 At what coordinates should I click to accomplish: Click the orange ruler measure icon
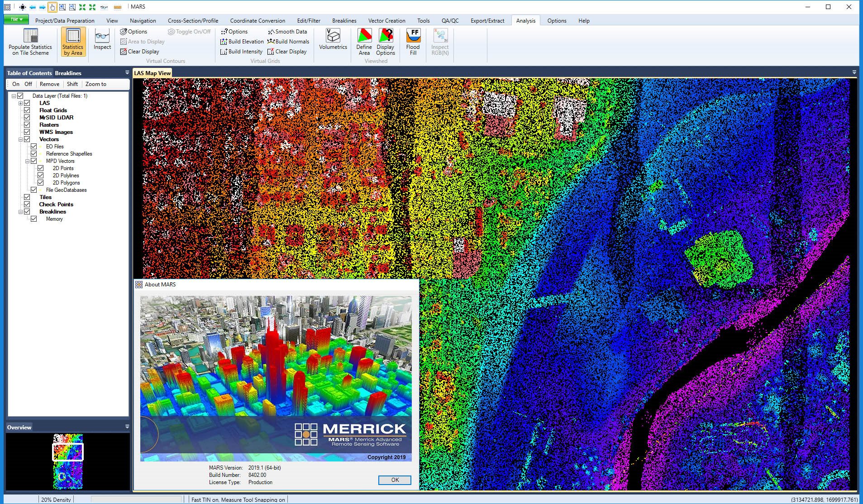click(x=118, y=7)
